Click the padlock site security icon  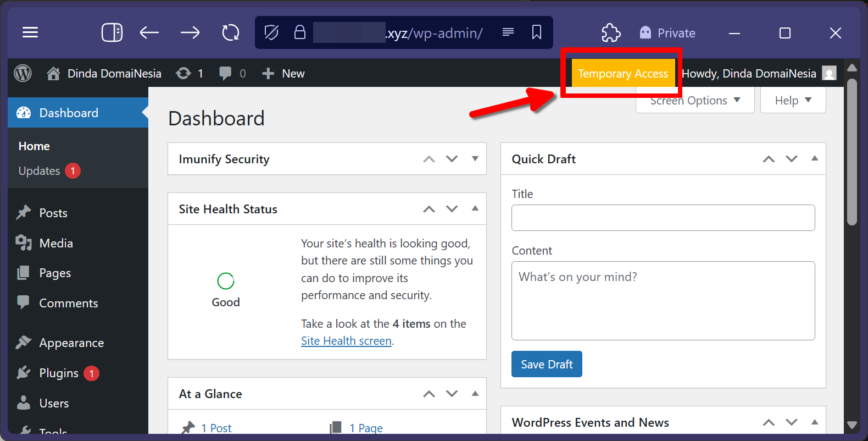(299, 32)
